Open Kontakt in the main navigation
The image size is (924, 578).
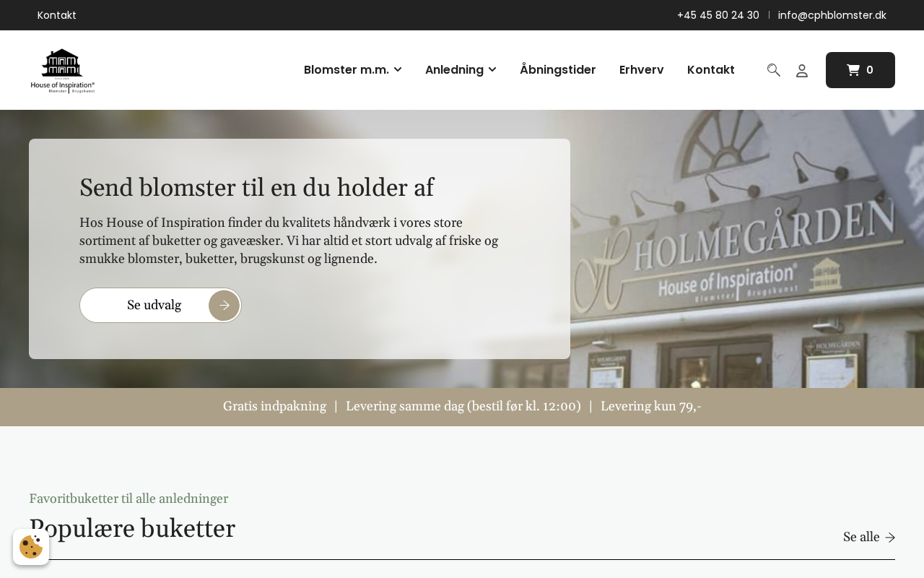coord(711,70)
